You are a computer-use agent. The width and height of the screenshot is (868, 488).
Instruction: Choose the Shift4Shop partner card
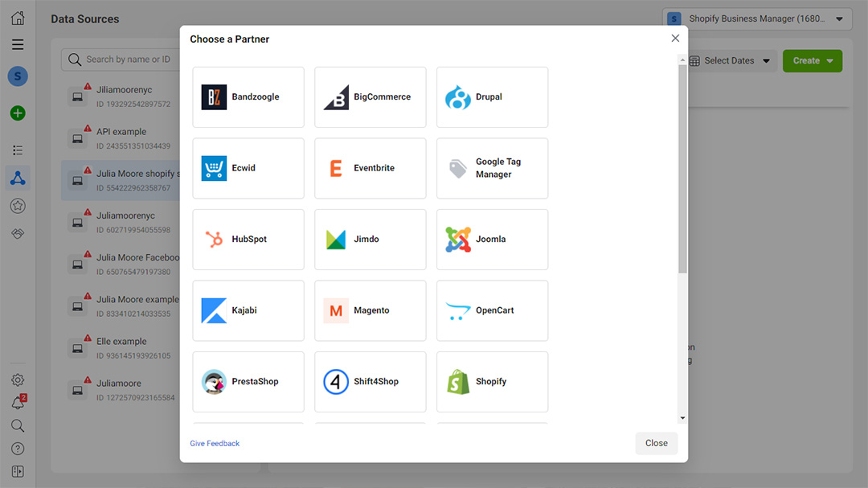tap(371, 382)
